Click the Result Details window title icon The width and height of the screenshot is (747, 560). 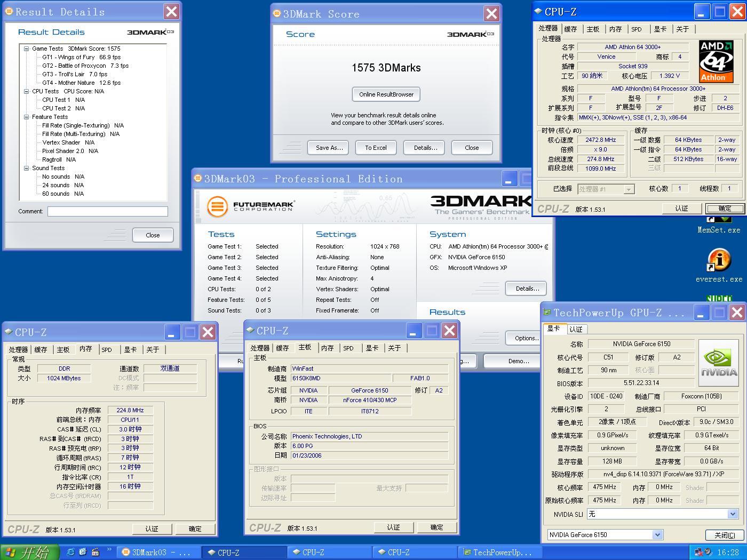tap(9, 12)
